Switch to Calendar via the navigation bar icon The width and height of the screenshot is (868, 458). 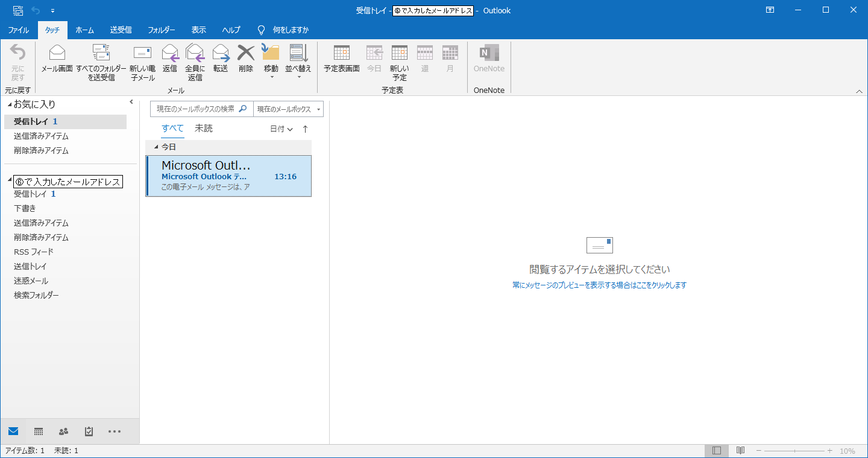[x=39, y=431]
